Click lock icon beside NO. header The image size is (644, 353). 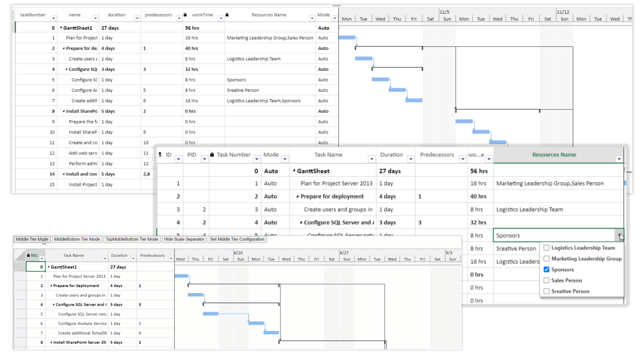pos(28,255)
